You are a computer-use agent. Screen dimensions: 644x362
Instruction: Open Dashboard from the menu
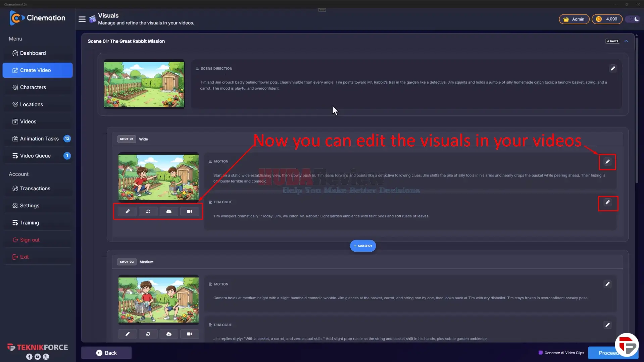tap(38, 53)
